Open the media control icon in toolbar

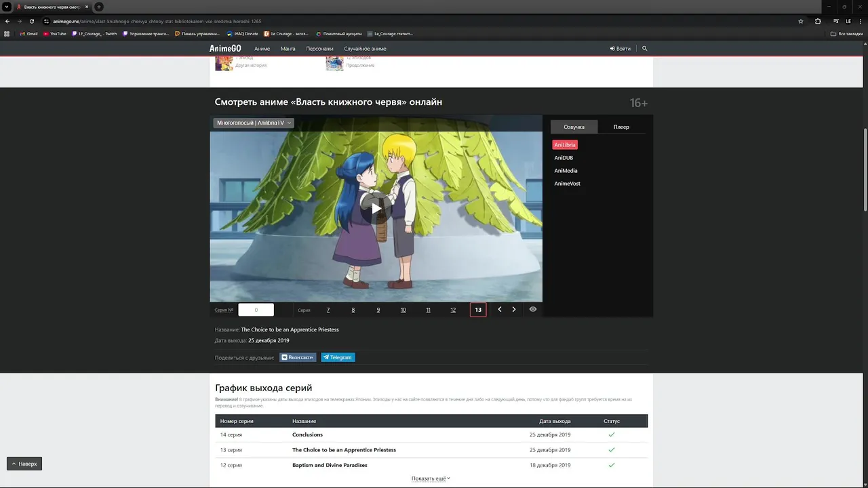(836, 21)
